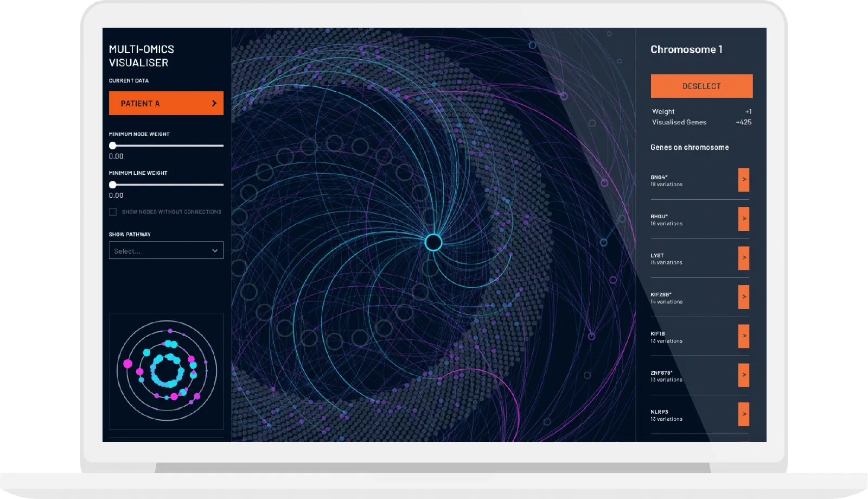Expand the LYST gene arrow

(744, 258)
